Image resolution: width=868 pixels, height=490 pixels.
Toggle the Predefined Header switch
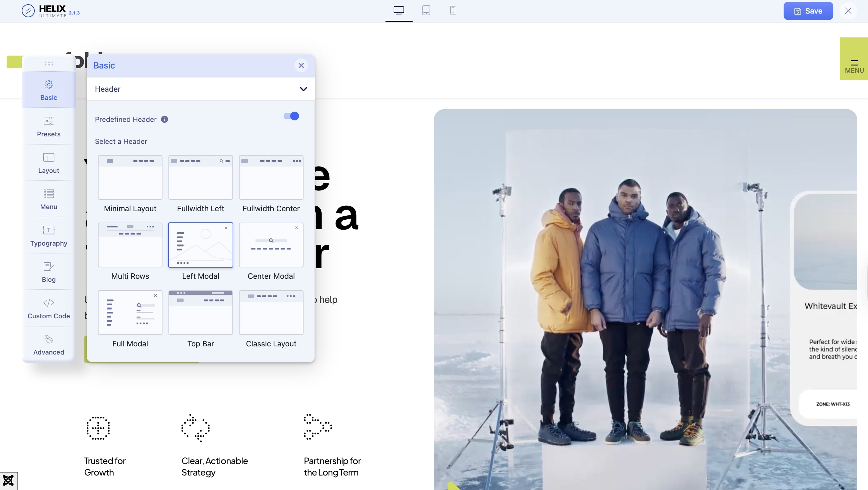pos(291,116)
